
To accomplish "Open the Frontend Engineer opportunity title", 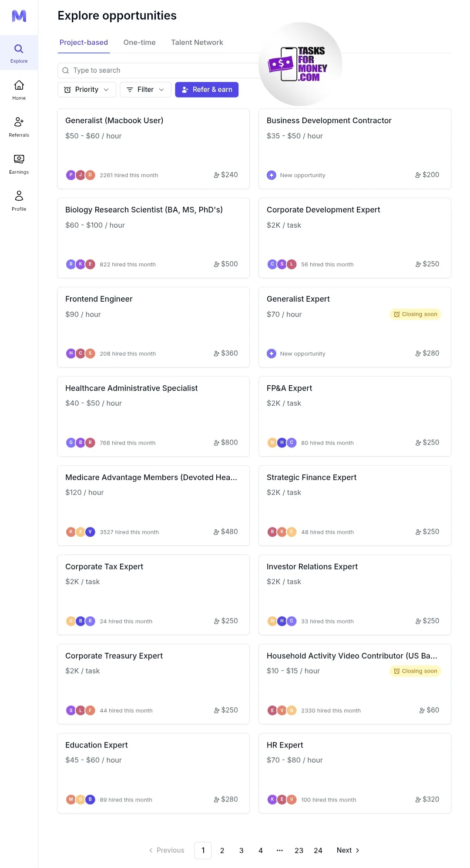I will coord(99,299).
